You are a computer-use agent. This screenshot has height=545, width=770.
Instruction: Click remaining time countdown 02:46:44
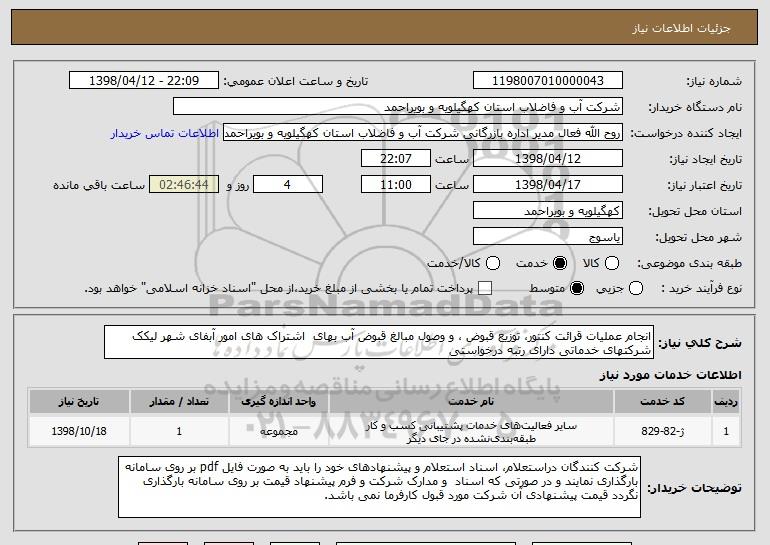tap(184, 185)
